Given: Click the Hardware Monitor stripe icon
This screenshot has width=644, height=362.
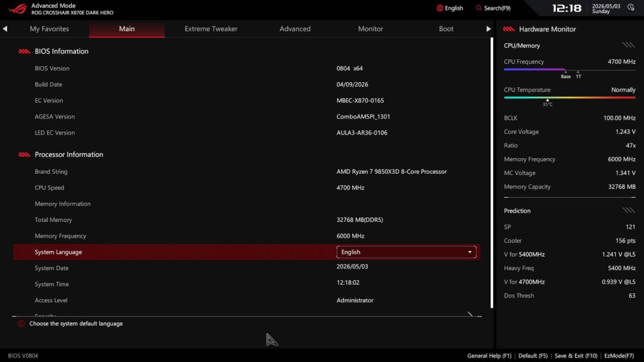Looking at the screenshot, I should click(x=509, y=29).
